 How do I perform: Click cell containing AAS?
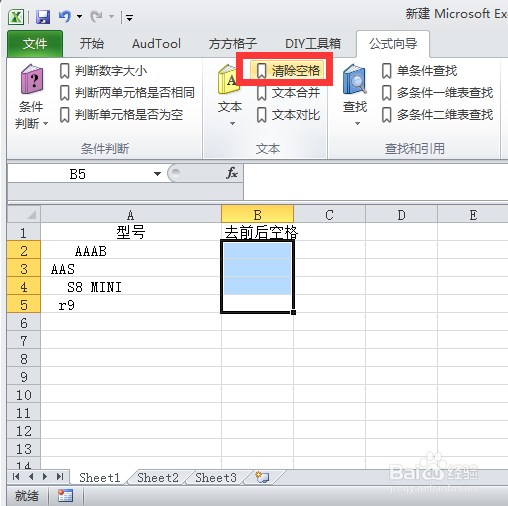click(x=131, y=268)
